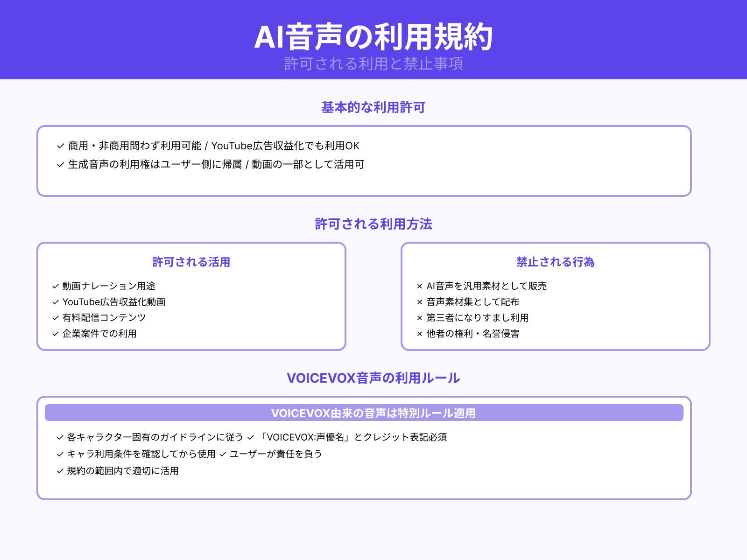Click the checkmark beside 動画ナレーション用途
The width and height of the screenshot is (747, 560).
point(55,286)
